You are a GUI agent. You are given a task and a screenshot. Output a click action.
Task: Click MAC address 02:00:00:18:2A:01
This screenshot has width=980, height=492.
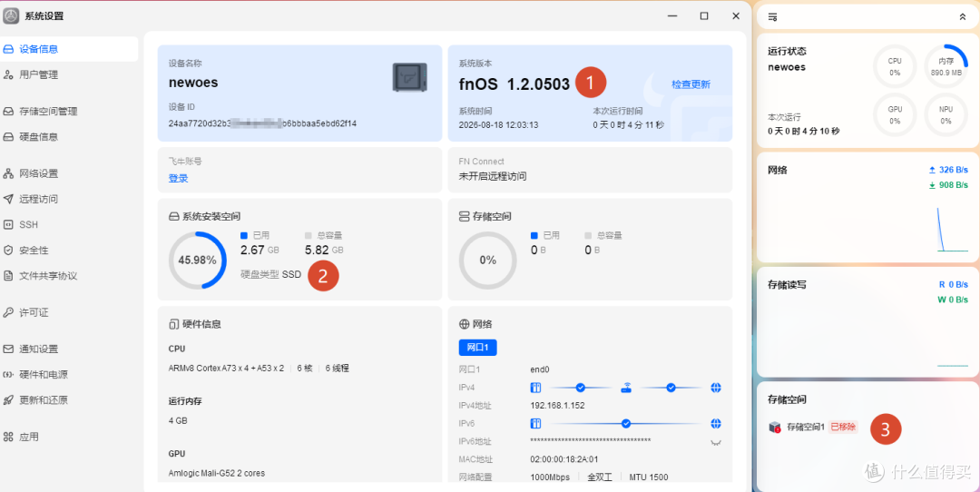(564, 458)
